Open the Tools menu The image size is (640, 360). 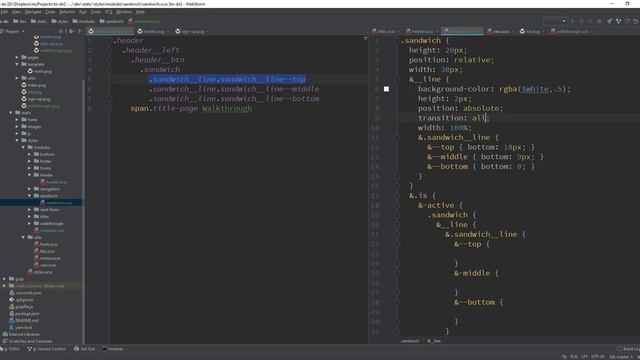point(96,12)
